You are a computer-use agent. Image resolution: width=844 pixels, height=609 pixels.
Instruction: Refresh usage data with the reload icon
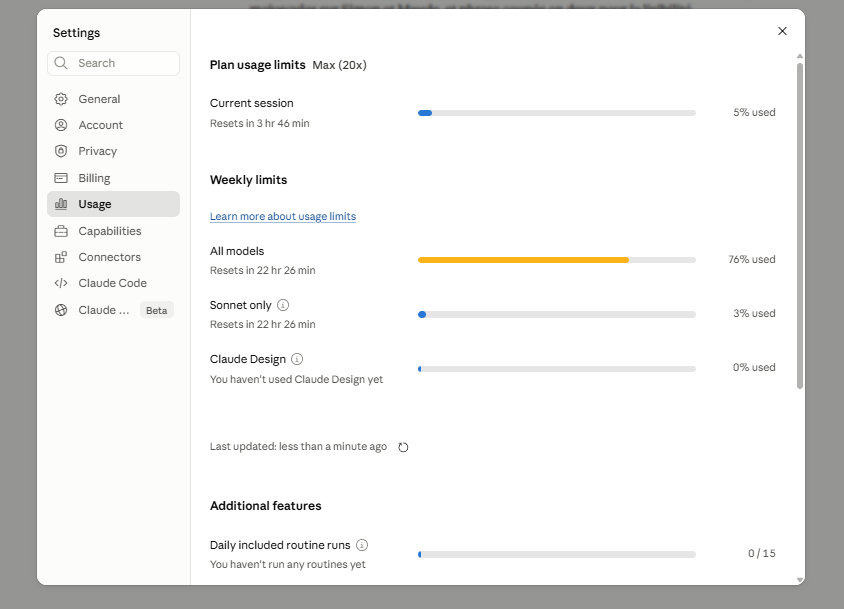click(403, 447)
